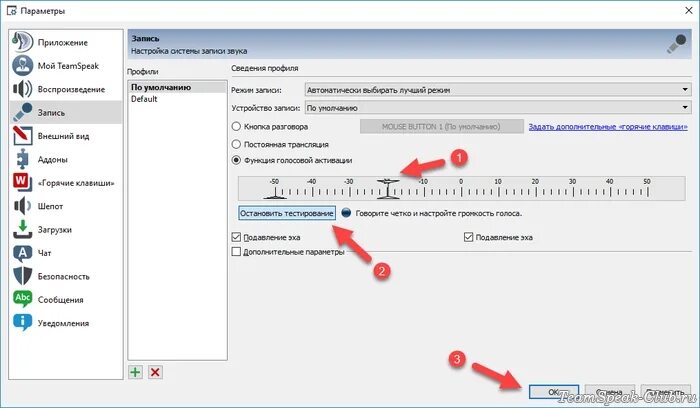This screenshot has width=700, height=408.
Task: Toggle the right Подавление эха checkbox
Action: pos(468,237)
